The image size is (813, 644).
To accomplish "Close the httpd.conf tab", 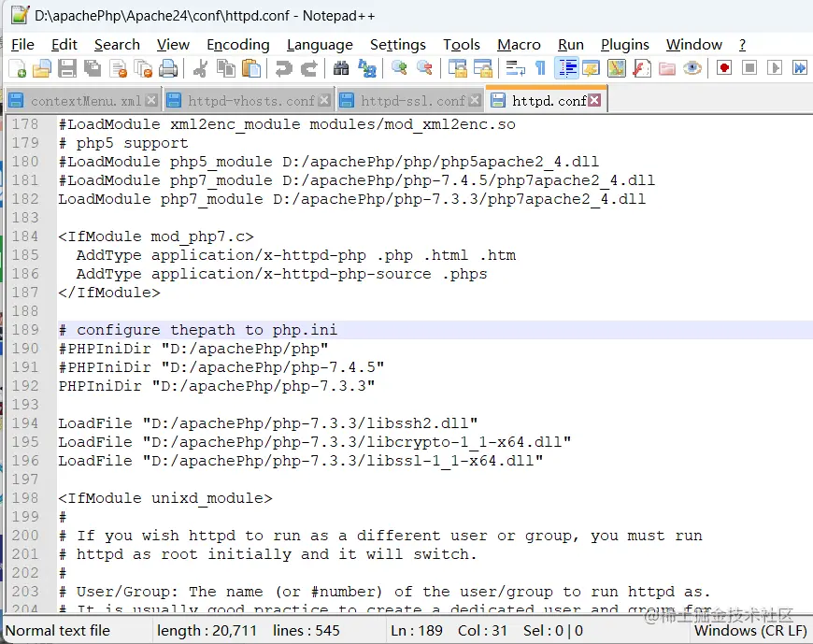I will [x=594, y=100].
